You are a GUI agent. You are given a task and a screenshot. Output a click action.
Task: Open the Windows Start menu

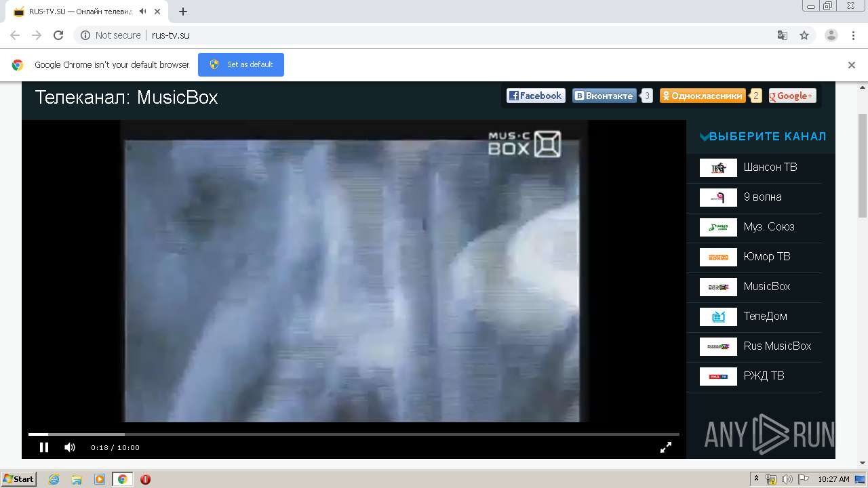[19, 479]
